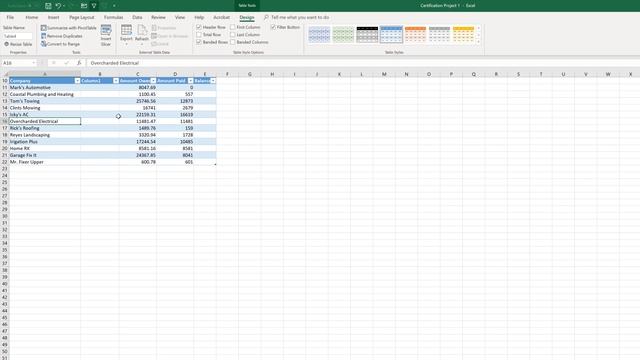
Task: Open file folder icon in quick access toolbar
Action: point(84,6)
